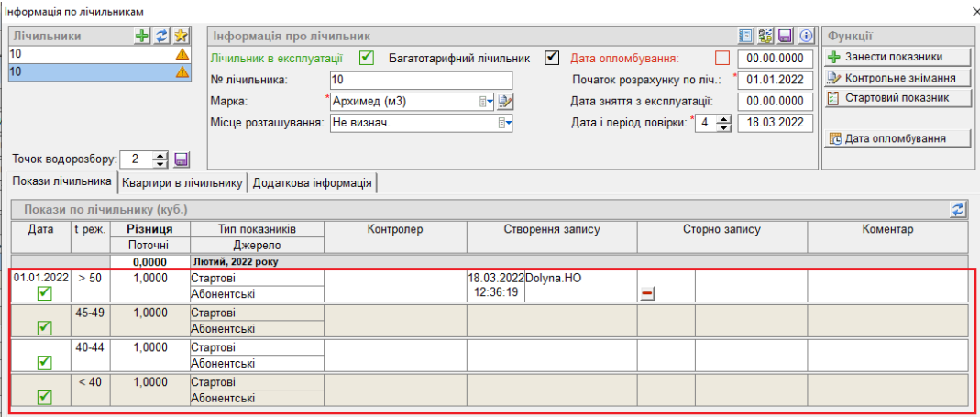The width and height of the screenshot is (980, 417).
Task: Click the purple save icon in meter info header
Action: pos(786,36)
